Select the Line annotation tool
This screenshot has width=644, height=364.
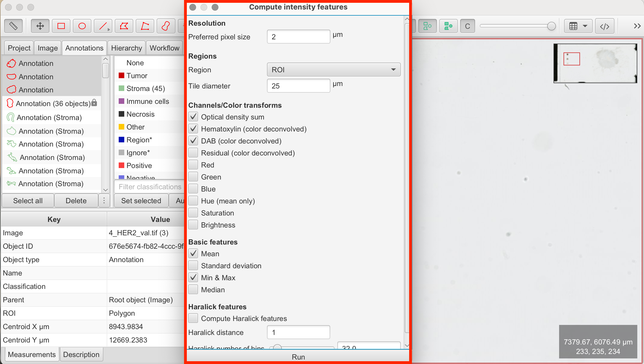pos(103,26)
